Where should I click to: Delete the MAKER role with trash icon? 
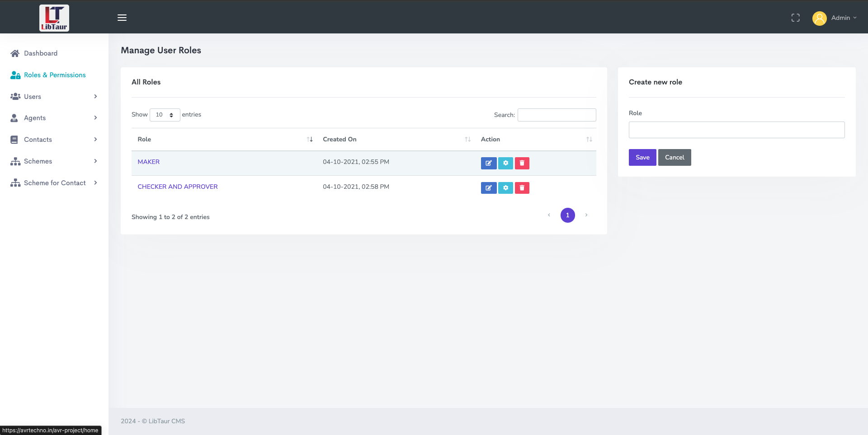coord(522,163)
